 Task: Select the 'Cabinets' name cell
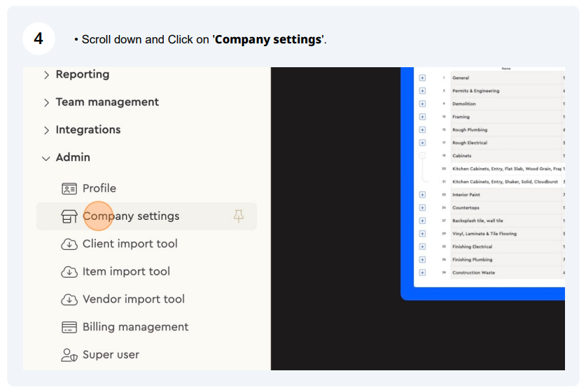(x=506, y=156)
